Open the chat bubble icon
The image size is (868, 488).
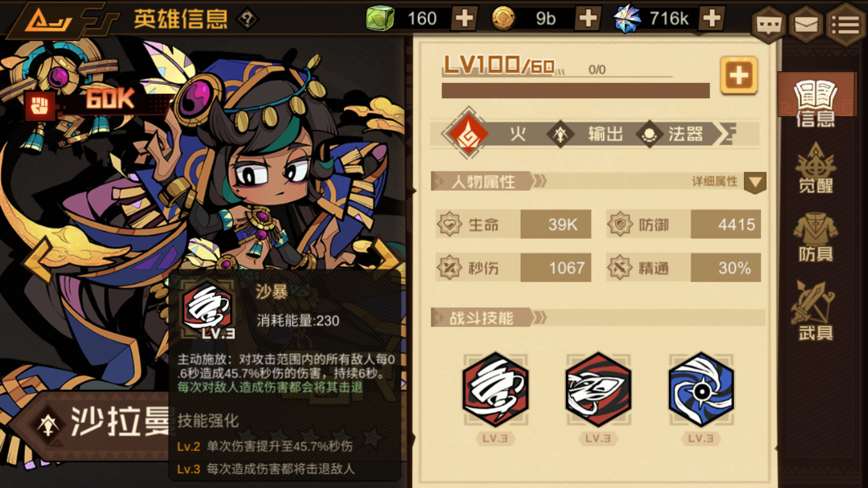[769, 24]
